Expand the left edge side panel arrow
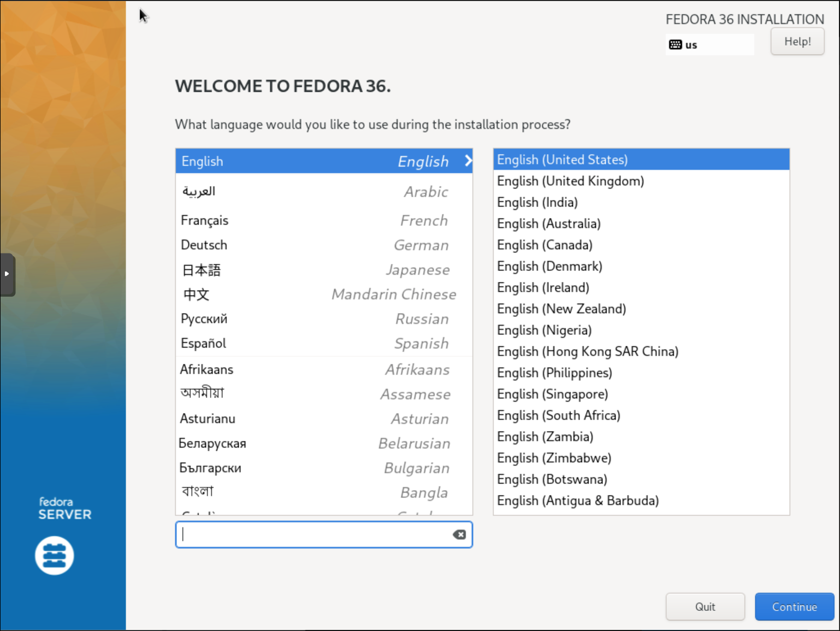Viewport: 840px width, 631px height. coord(7,274)
